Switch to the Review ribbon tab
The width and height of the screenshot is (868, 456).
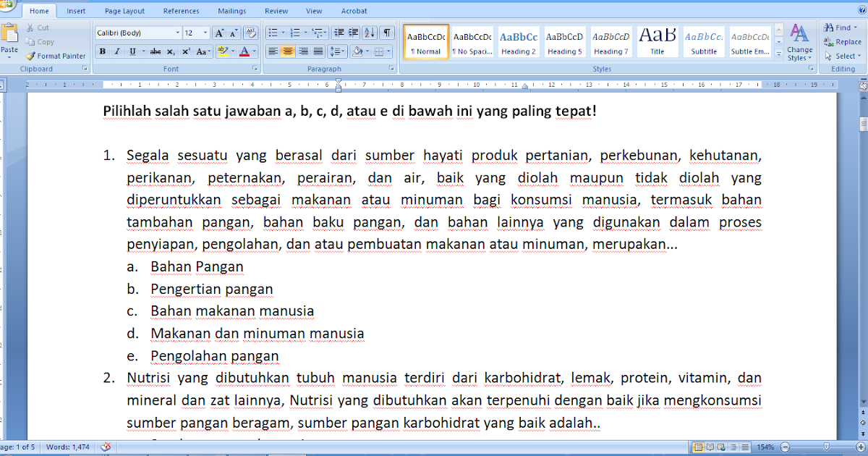pos(276,10)
